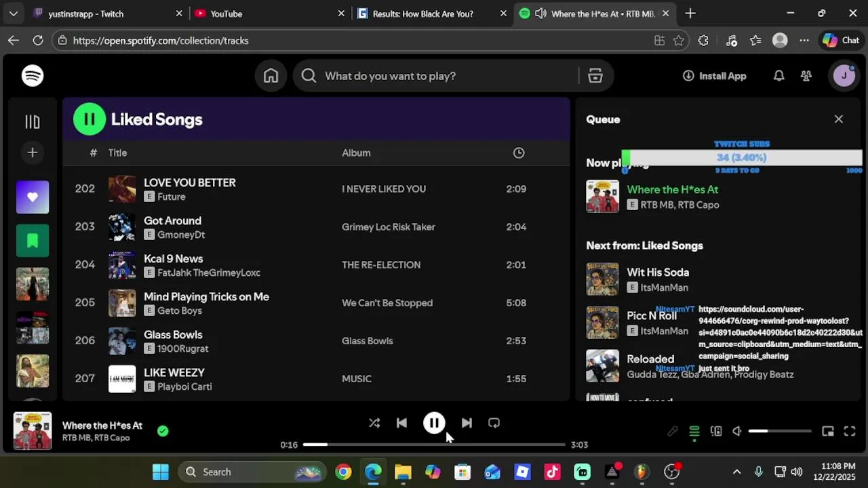This screenshot has height=488, width=868.
Task: Open the Glass Bowls album link
Action: pos(368,341)
